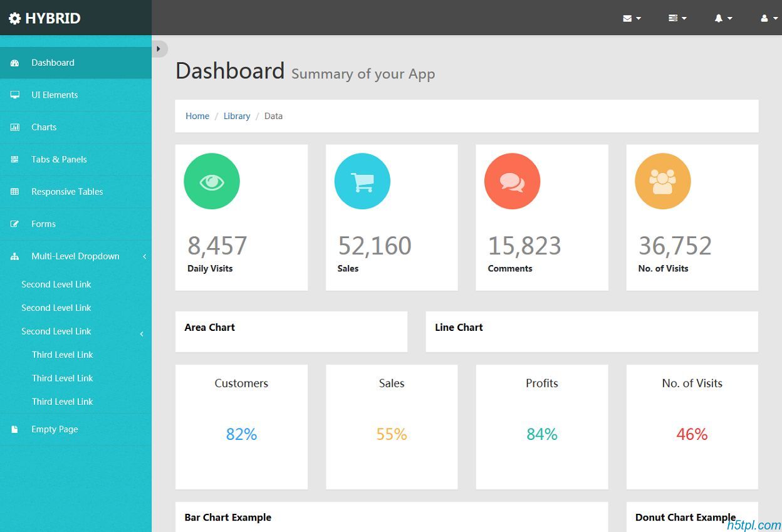Select the first Third Level Link

point(63,355)
